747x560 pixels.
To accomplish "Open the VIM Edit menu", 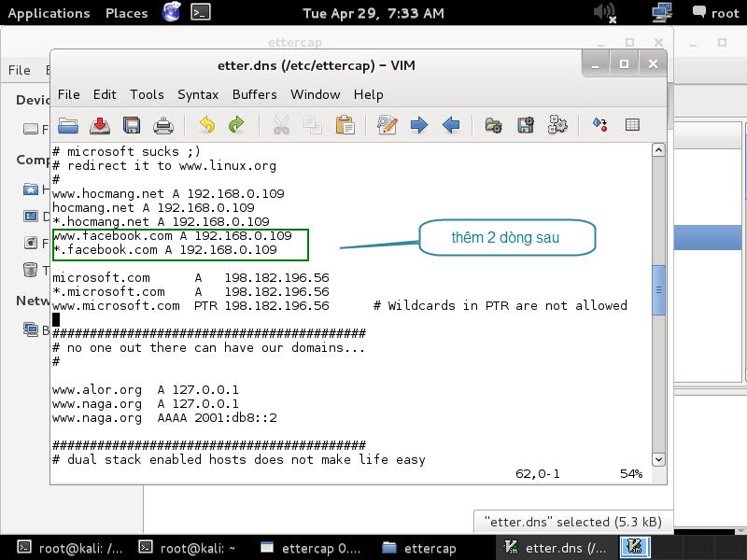I will (x=105, y=95).
